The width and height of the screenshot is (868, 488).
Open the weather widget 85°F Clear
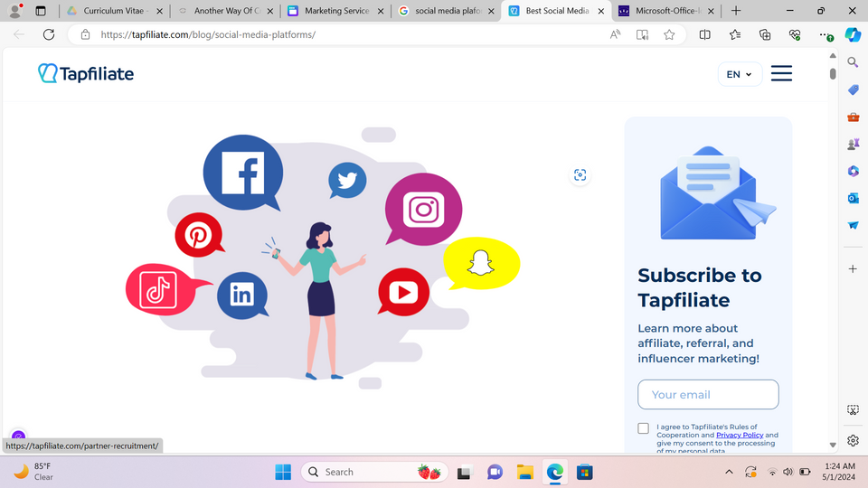[x=33, y=472]
